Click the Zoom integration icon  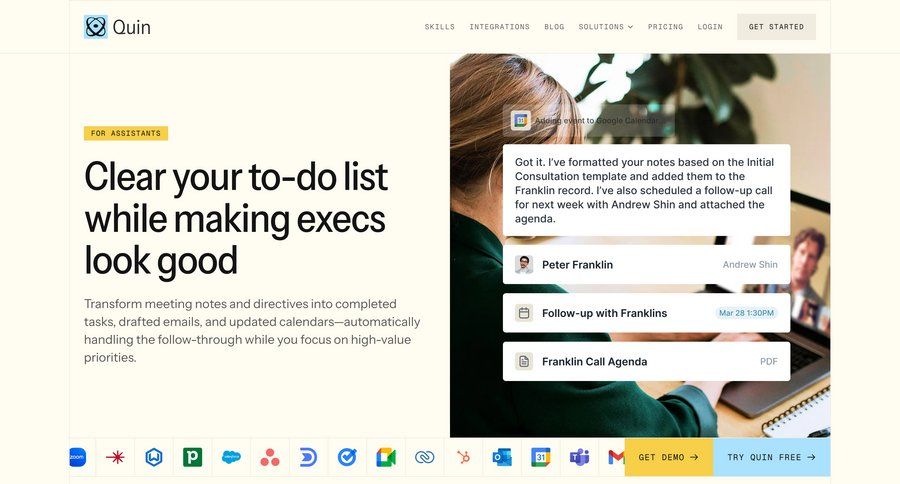click(x=77, y=457)
